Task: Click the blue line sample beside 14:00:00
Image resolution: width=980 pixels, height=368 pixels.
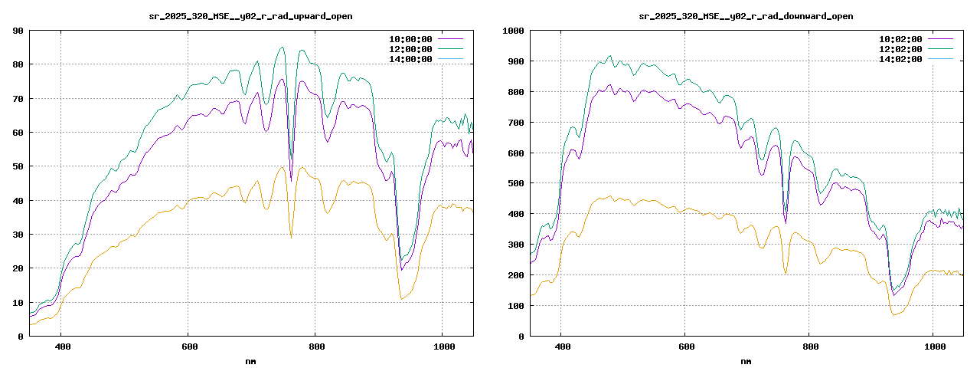Action: click(x=450, y=59)
